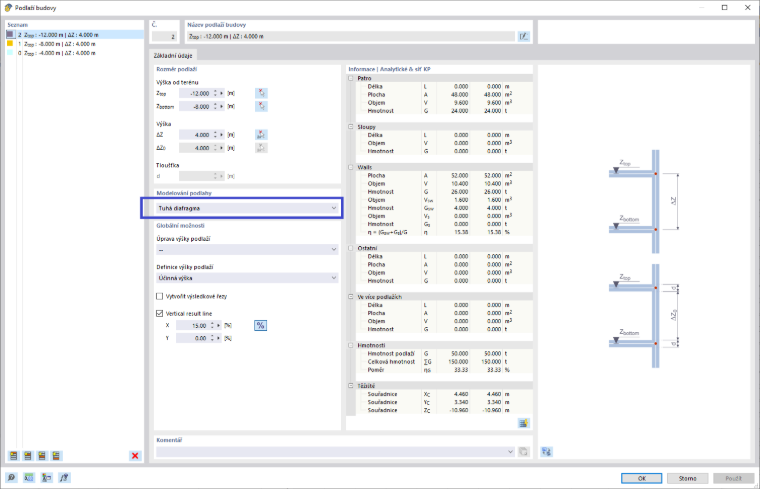
Task: Collapse the Těžiště section in the info table
Action: click(x=351, y=386)
